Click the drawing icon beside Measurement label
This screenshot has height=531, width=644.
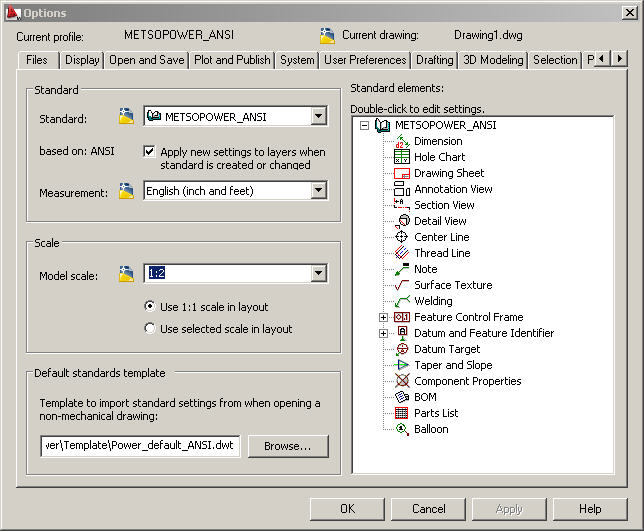126,191
